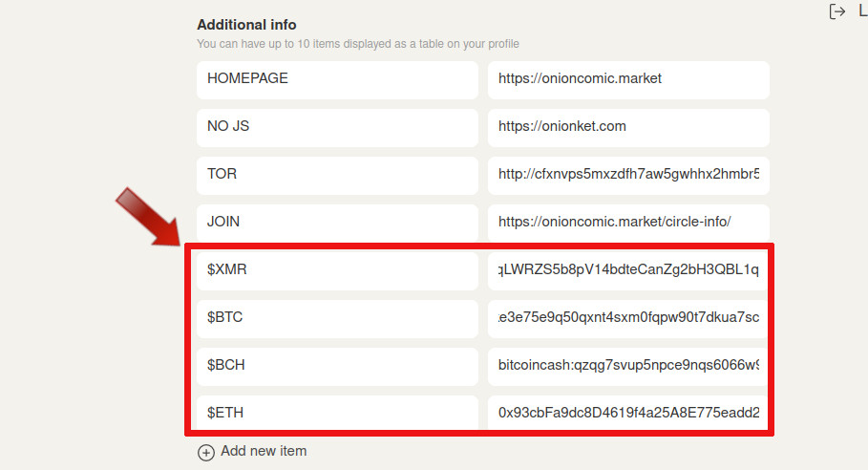Image resolution: width=868 pixels, height=470 pixels.
Task: Select the $BTC label field
Action: tap(337, 319)
